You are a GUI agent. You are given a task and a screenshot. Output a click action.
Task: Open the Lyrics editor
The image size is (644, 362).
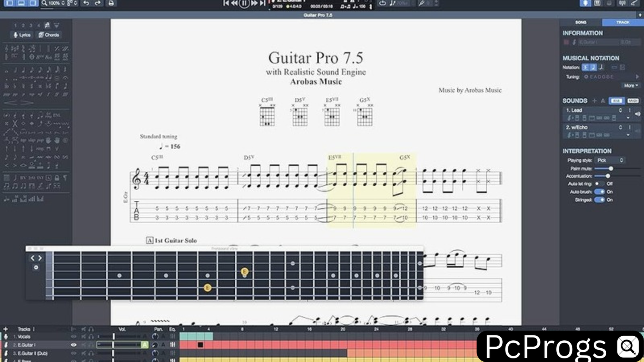point(22,35)
